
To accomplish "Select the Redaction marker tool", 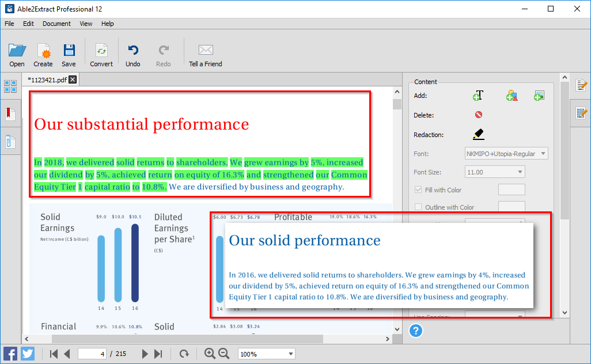I will (479, 134).
